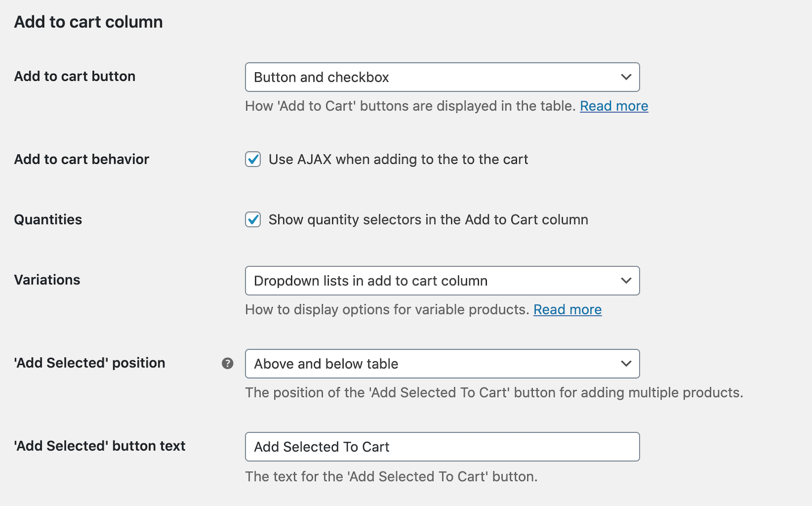This screenshot has height=506, width=812.
Task: Open the 'Read more' link about Add to Cart buttons
Action: tap(613, 105)
